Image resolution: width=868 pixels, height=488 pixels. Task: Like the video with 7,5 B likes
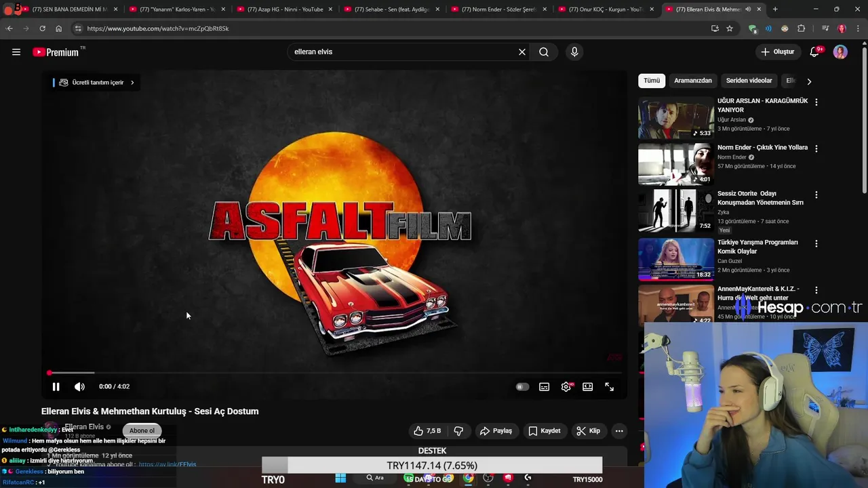pos(427,430)
